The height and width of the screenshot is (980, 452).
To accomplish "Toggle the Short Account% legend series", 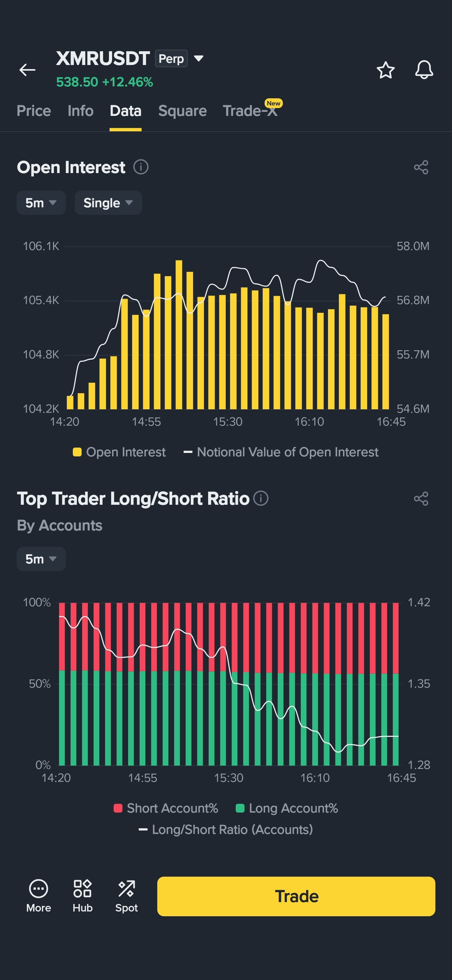I will (166, 808).
